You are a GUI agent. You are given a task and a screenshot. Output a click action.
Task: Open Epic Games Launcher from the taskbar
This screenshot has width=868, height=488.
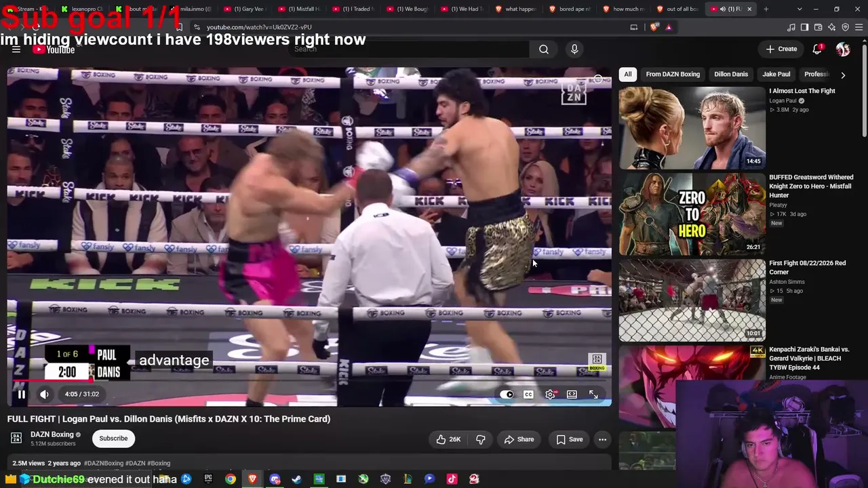208,479
